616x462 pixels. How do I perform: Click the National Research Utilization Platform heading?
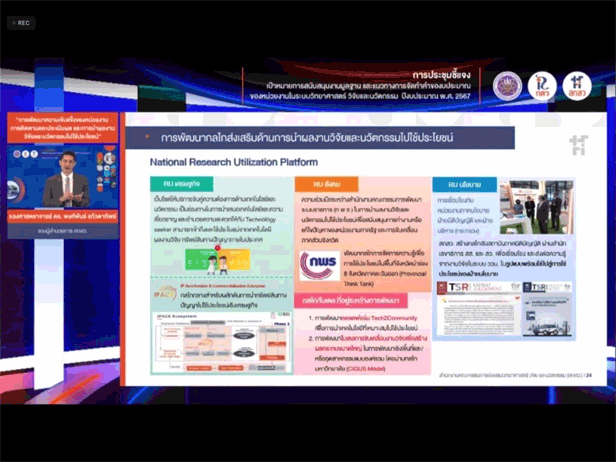[x=234, y=162]
